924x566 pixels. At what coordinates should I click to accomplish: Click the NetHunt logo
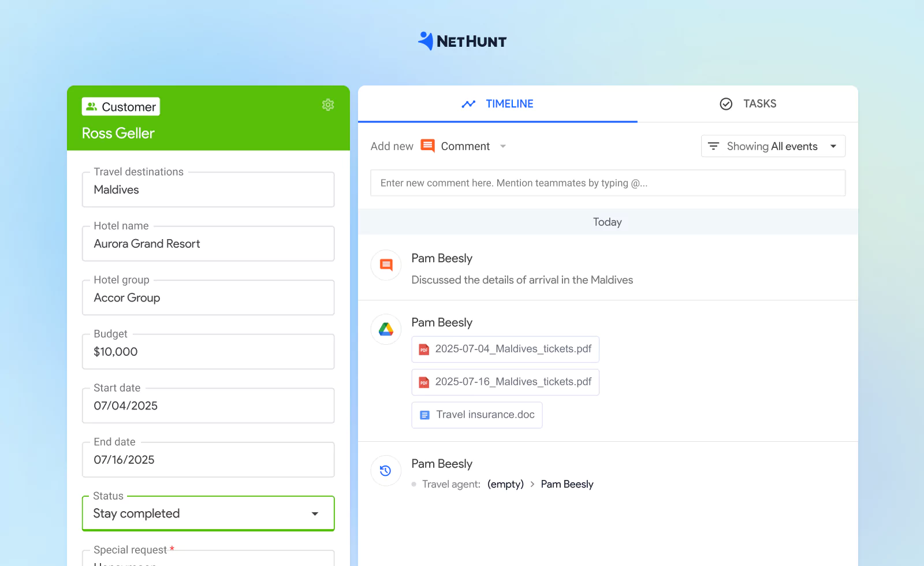point(461,40)
